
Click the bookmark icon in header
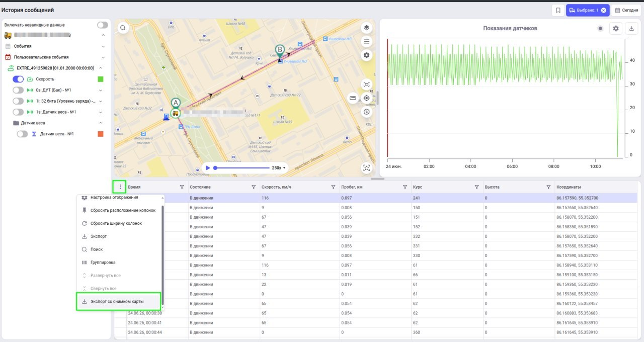558,10
